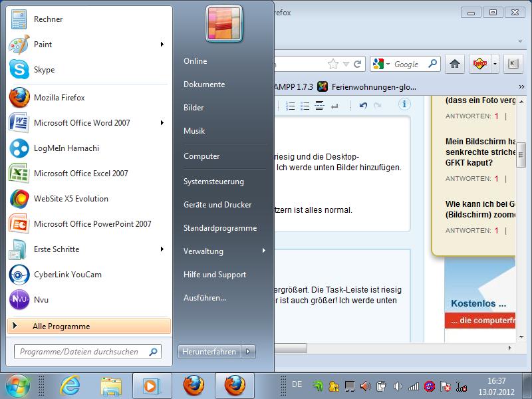Open Microsoft Office Excel 2007
Image resolution: width=532 pixels, height=399 pixels.
click(x=89, y=173)
